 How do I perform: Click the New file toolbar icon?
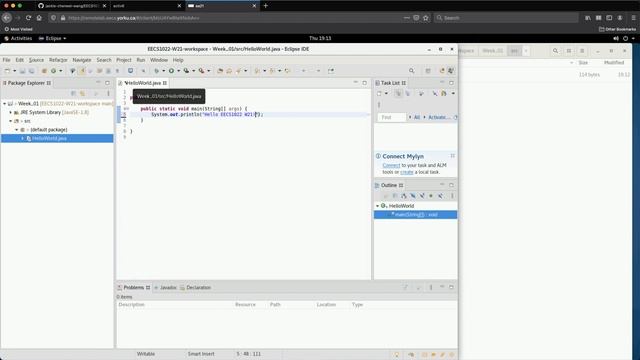(7, 71)
